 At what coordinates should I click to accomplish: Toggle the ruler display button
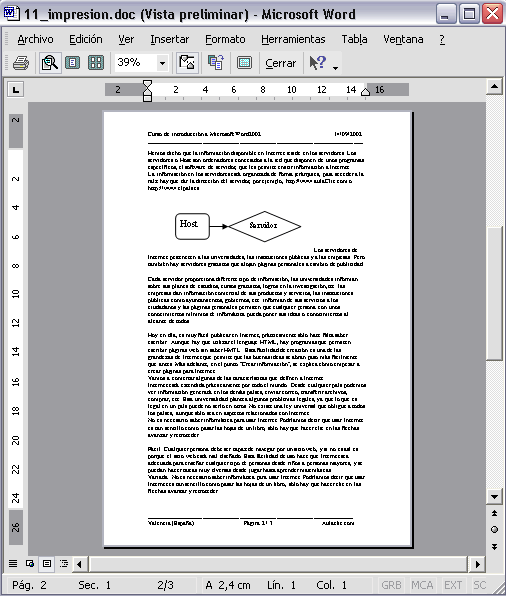tap(187, 63)
